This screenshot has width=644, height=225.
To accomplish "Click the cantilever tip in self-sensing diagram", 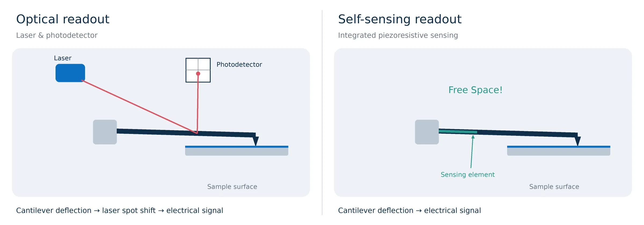I will 578,141.
